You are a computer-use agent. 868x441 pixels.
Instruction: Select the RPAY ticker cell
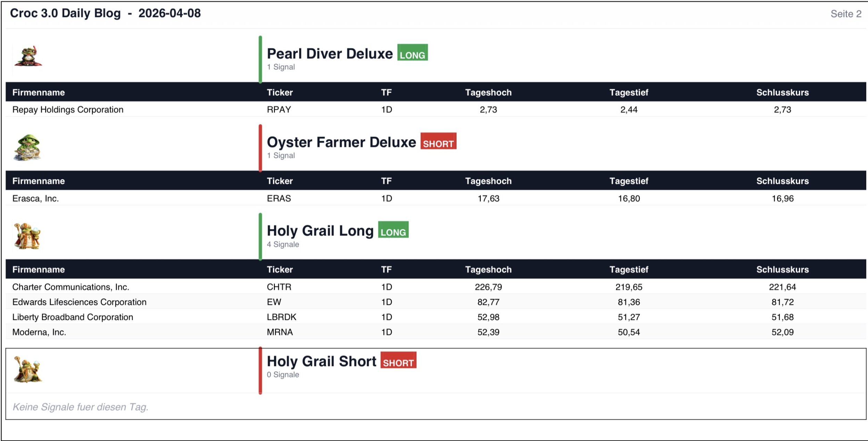[279, 110]
